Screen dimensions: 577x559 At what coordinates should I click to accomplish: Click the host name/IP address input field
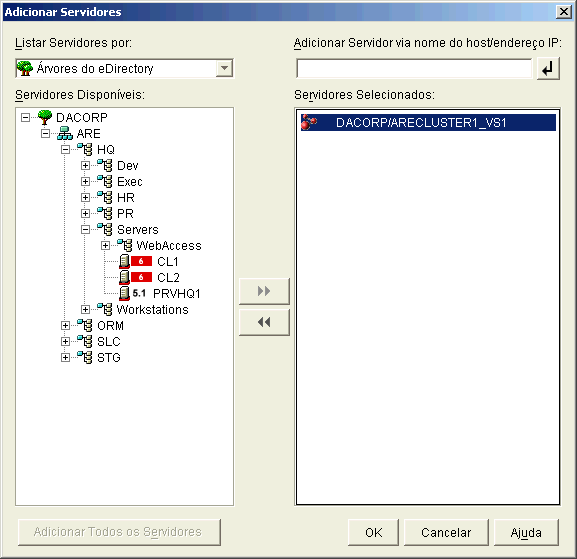coord(414,68)
